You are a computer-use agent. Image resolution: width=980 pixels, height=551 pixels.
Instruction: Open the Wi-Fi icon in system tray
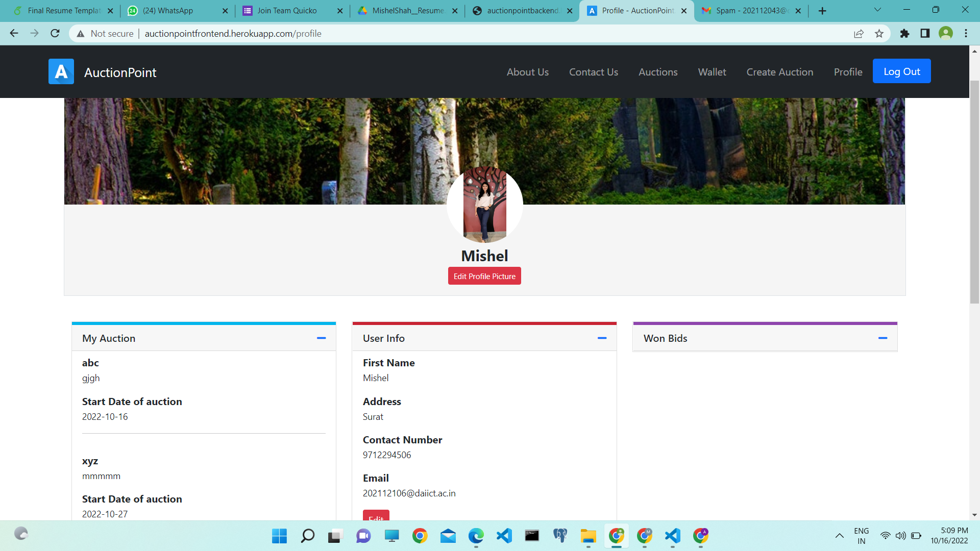(x=885, y=536)
